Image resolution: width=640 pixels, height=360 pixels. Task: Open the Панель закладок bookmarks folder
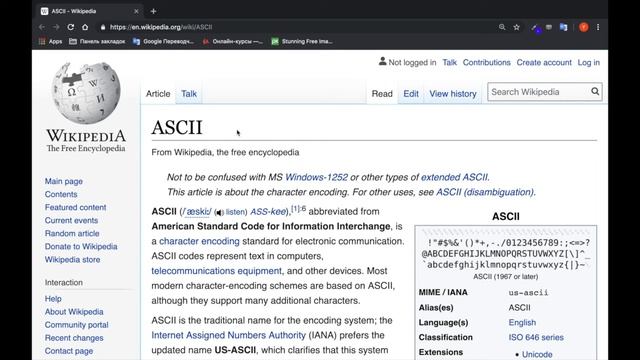(x=97, y=41)
